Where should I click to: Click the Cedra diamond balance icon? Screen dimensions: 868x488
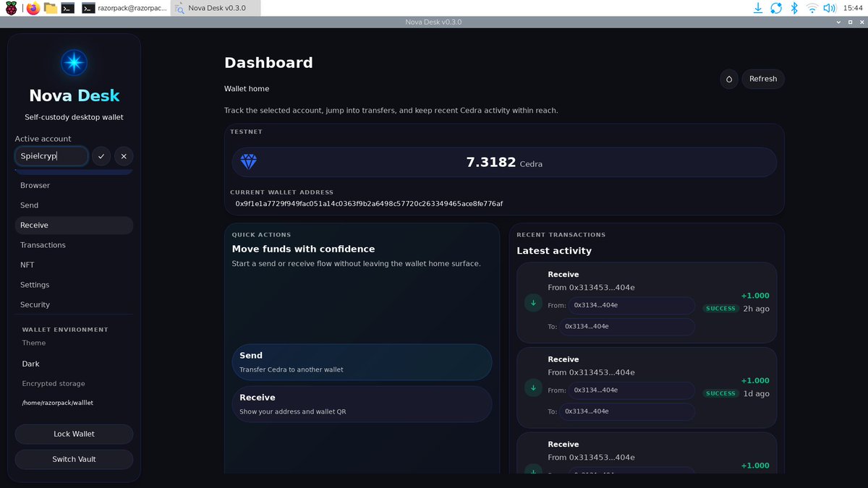point(249,162)
